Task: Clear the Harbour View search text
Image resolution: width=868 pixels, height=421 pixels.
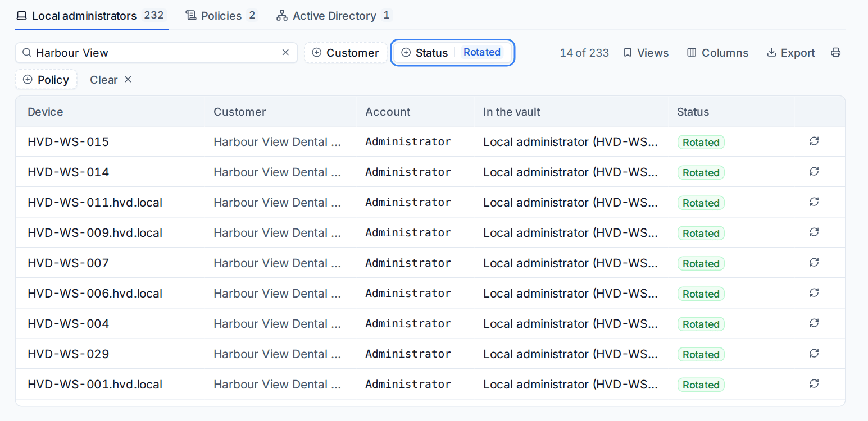Action: [285, 53]
